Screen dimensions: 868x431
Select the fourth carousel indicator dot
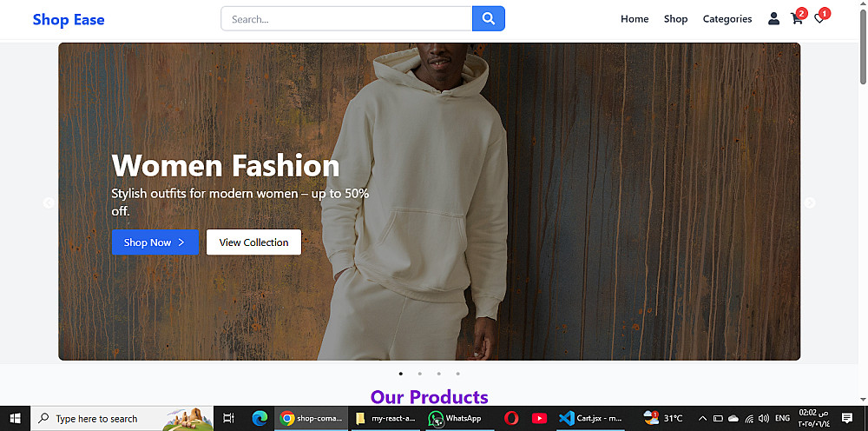click(457, 374)
